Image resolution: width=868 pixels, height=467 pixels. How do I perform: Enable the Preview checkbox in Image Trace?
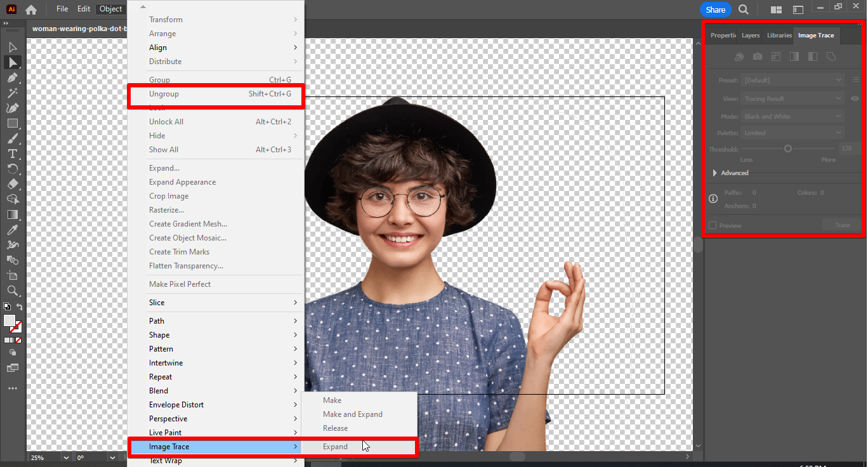[712, 225]
